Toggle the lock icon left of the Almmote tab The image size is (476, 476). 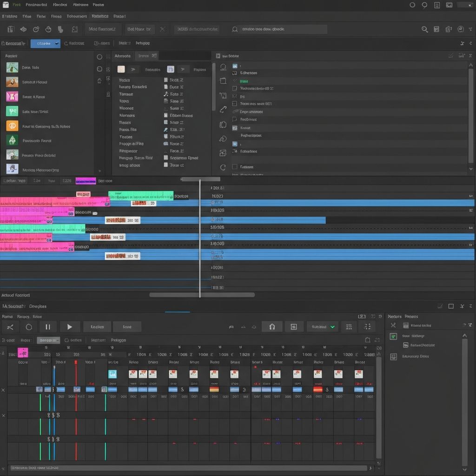[x=99, y=80]
